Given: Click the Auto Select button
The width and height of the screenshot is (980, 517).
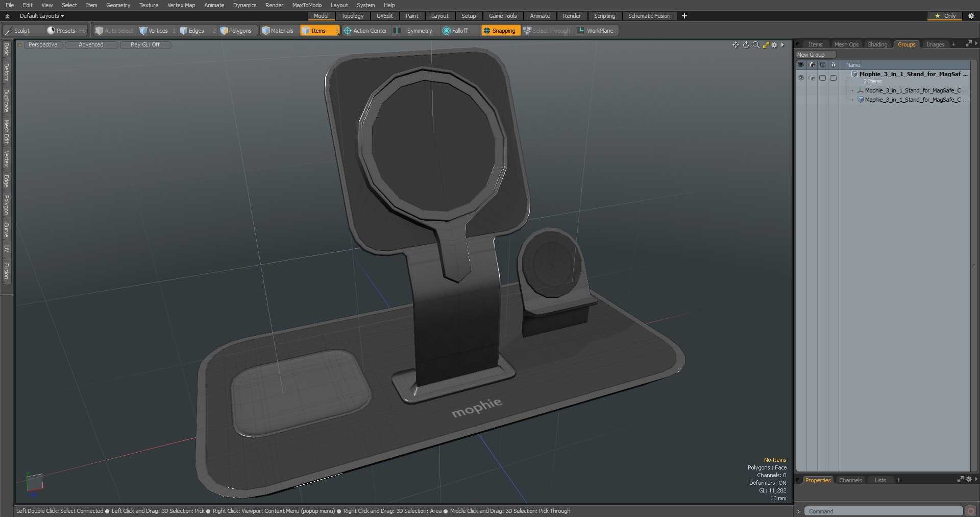Looking at the screenshot, I should [x=114, y=31].
